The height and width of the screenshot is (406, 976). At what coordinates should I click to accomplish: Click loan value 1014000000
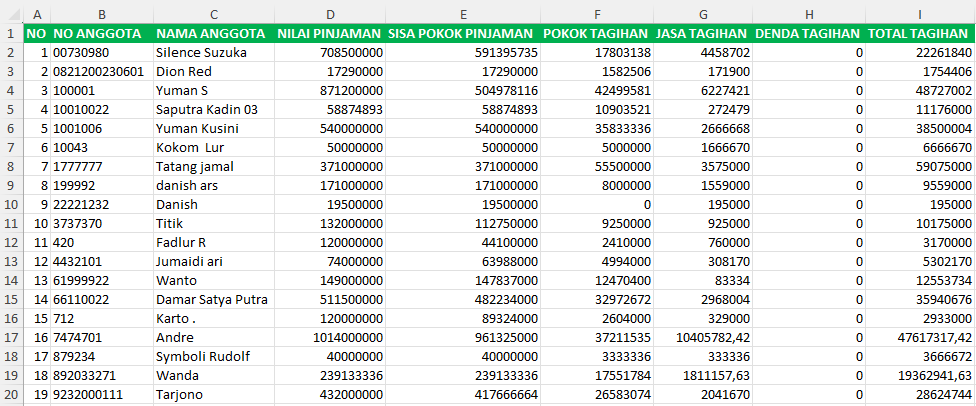pyautogui.click(x=330, y=338)
